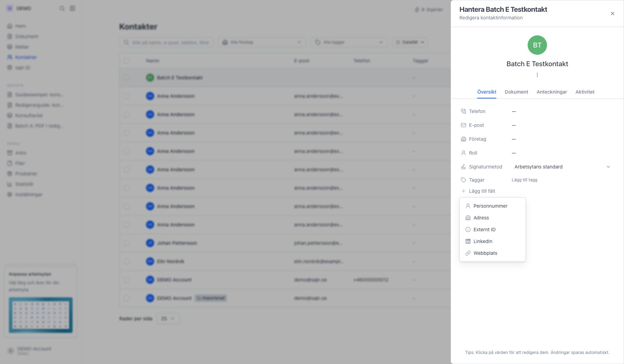The width and height of the screenshot is (624, 364).
Task: Choose Webbplats from the field menu
Action: coord(493,253)
